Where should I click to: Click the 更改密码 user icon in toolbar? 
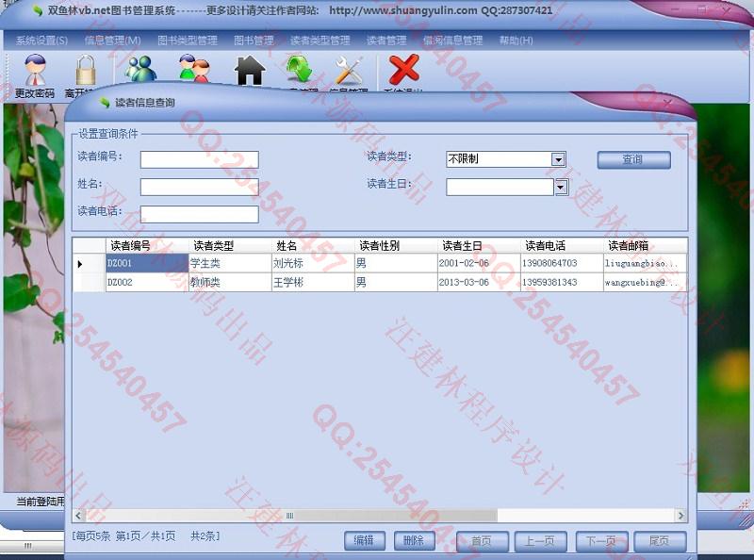click(x=35, y=70)
